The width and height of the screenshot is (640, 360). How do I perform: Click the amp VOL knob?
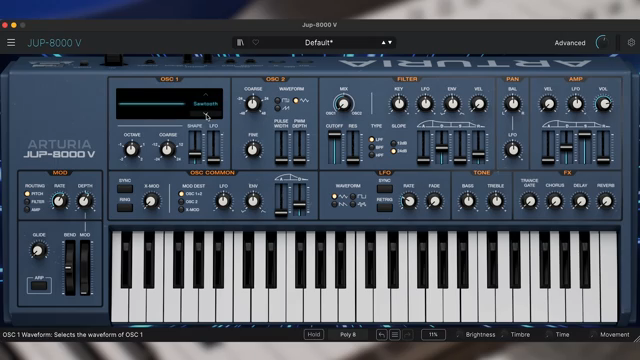point(603,104)
